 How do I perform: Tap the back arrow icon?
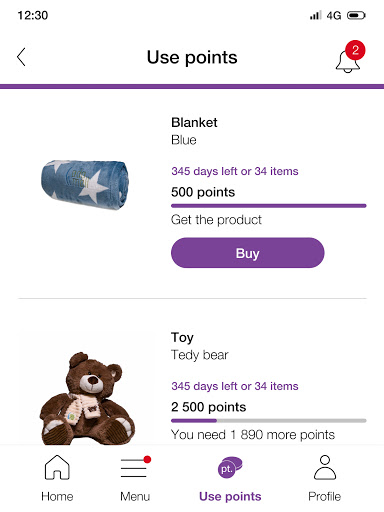coord(21,57)
